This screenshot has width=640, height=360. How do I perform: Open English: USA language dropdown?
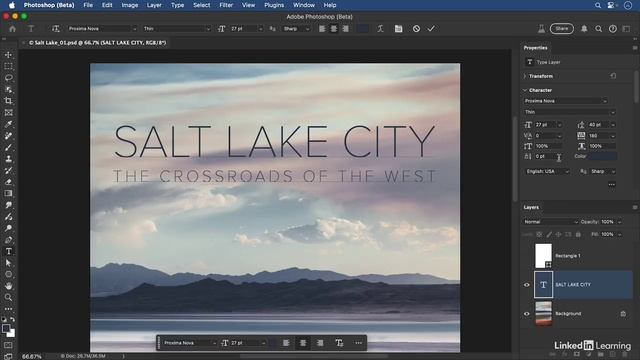point(547,171)
